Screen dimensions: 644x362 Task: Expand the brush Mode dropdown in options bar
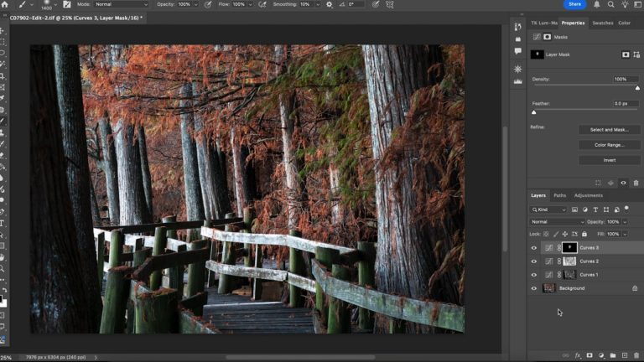coord(121,4)
